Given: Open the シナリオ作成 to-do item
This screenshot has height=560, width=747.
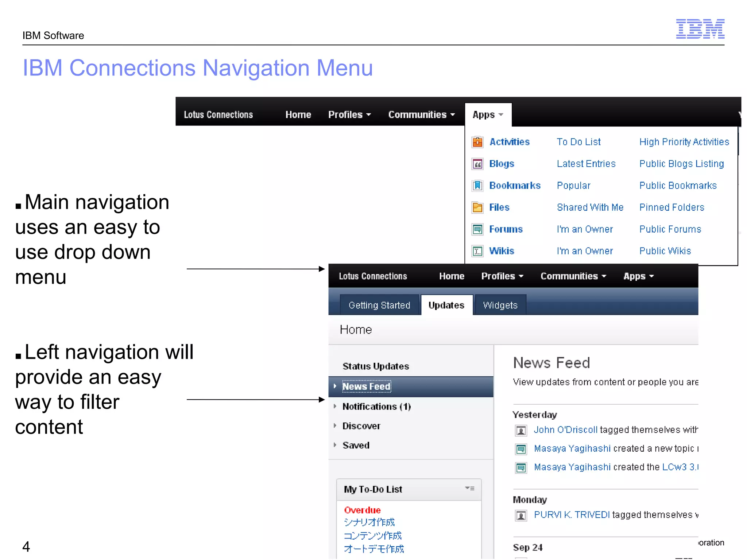Looking at the screenshot, I should 369,522.
